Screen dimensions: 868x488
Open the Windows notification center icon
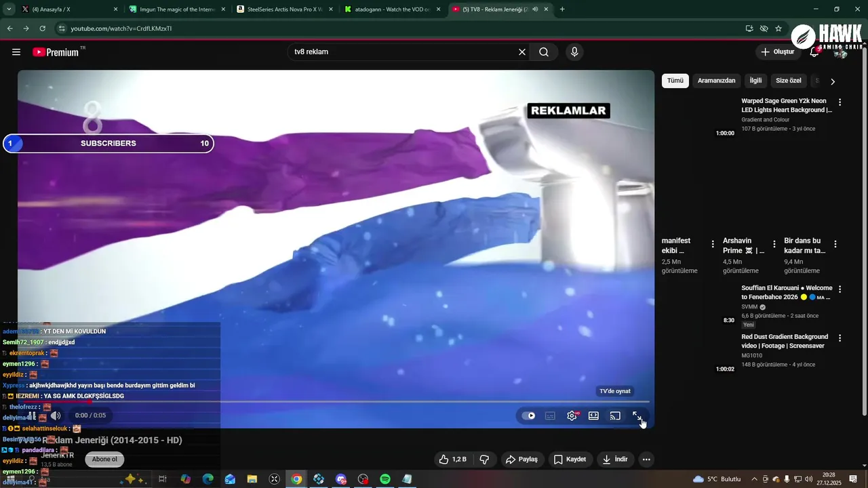click(x=854, y=479)
